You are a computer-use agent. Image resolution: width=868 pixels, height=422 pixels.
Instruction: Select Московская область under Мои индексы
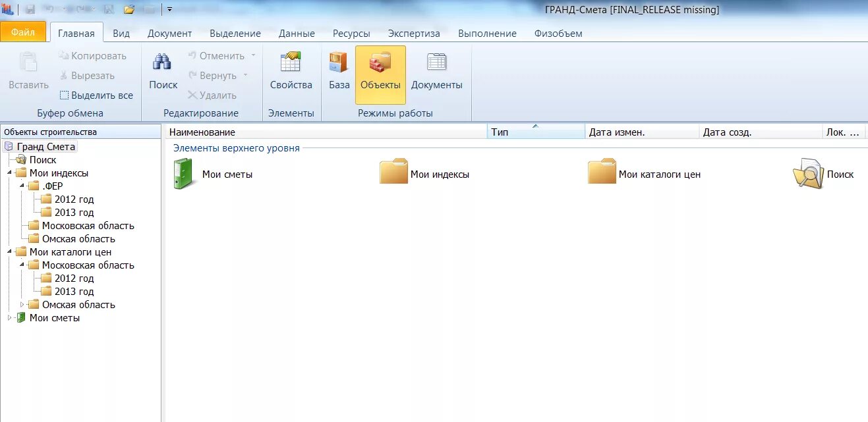88,226
